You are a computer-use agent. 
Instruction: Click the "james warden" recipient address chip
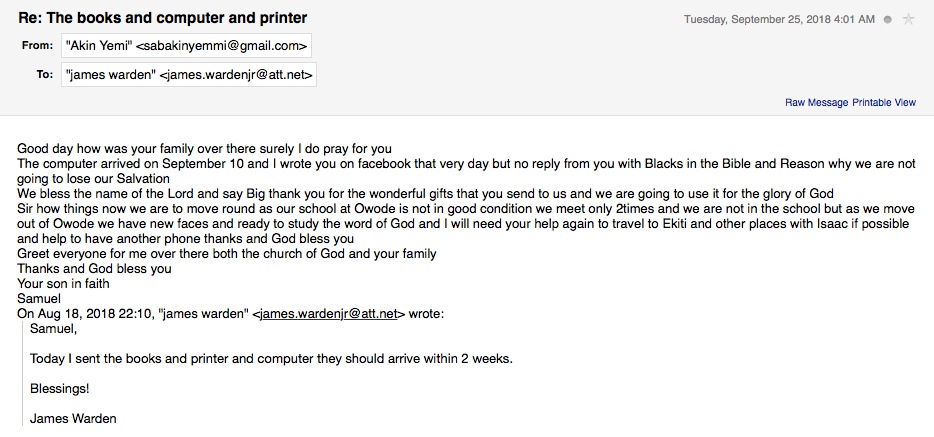coord(189,74)
